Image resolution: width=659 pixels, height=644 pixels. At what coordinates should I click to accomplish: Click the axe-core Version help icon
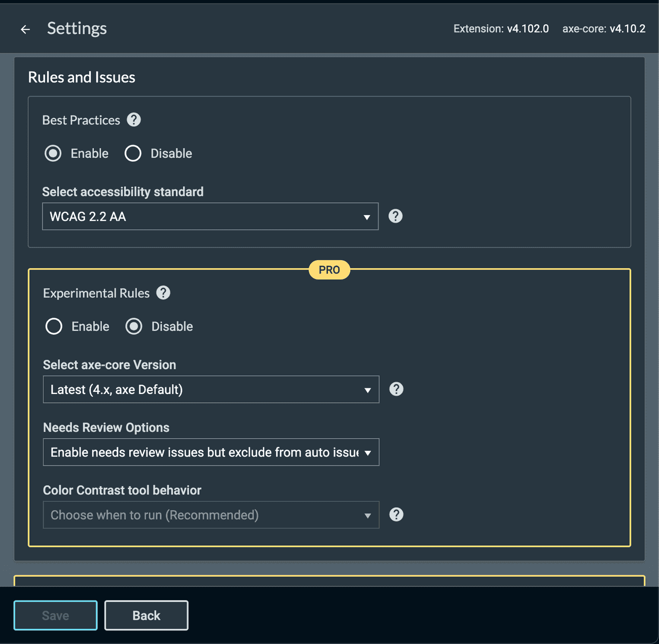click(x=396, y=389)
